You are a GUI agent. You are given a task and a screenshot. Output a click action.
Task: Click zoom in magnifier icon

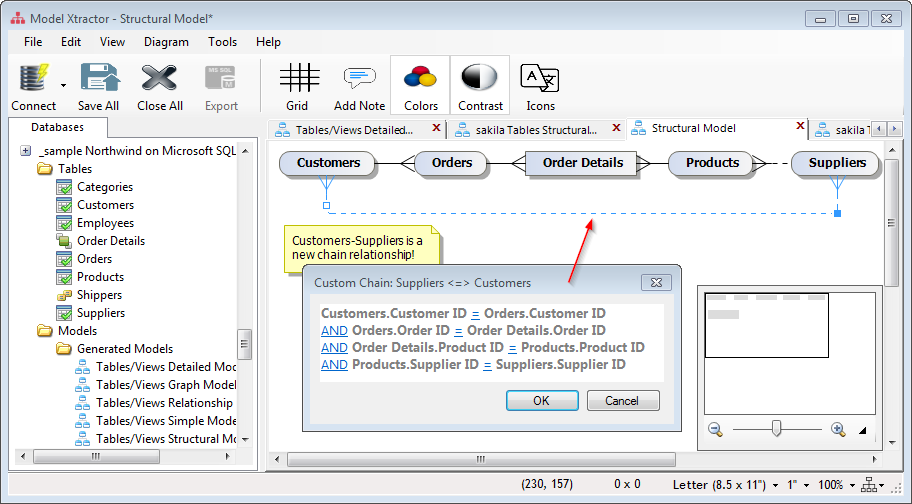point(838,430)
